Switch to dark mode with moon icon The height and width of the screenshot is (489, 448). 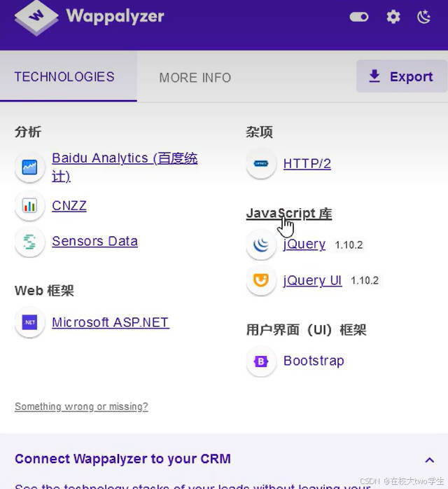pyautogui.click(x=424, y=17)
